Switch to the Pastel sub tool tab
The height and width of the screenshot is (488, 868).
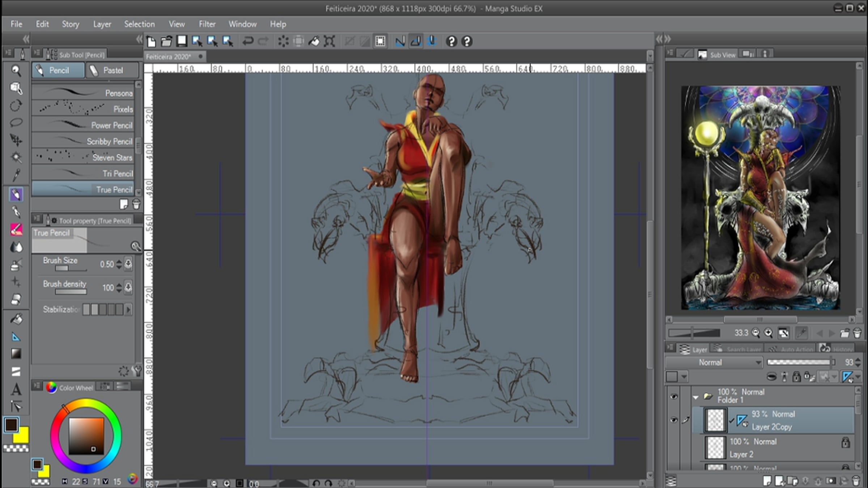112,70
